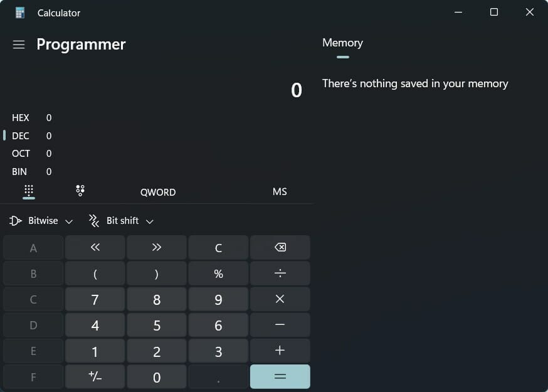
Task: Select the HEX number base
Action: point(21,117)
